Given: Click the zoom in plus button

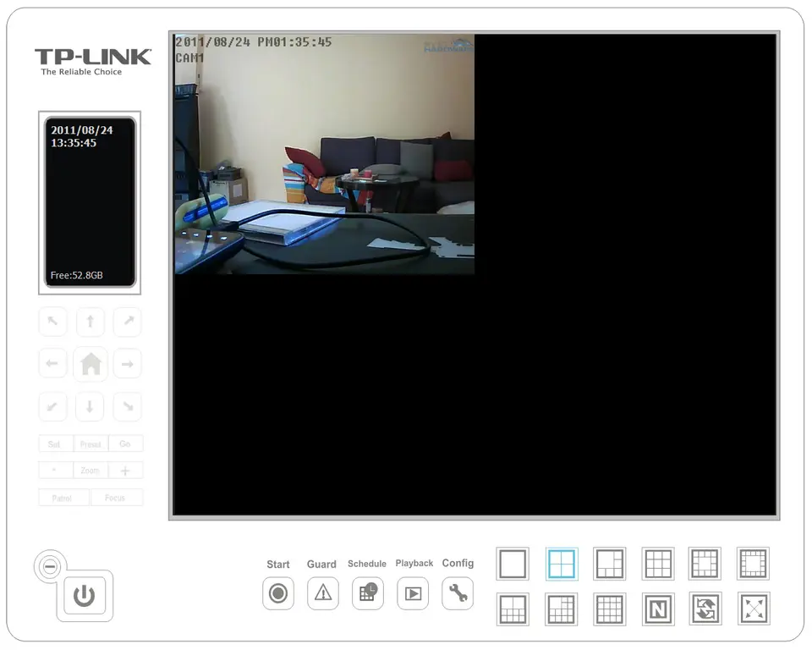Looking at the screenshot, I should pos(125,471).
